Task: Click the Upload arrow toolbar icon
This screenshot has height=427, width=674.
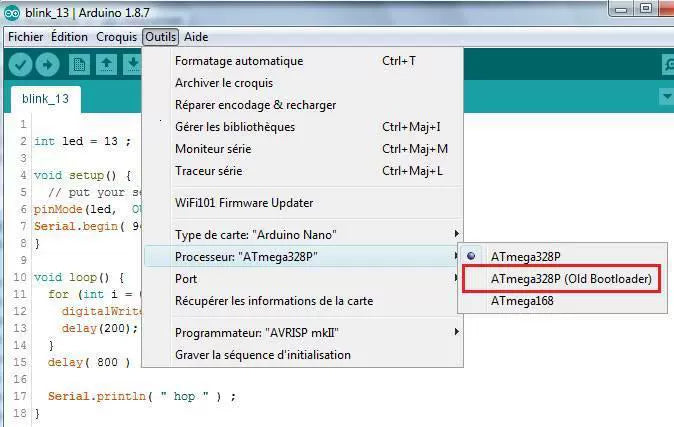Action: pos(47,65)
